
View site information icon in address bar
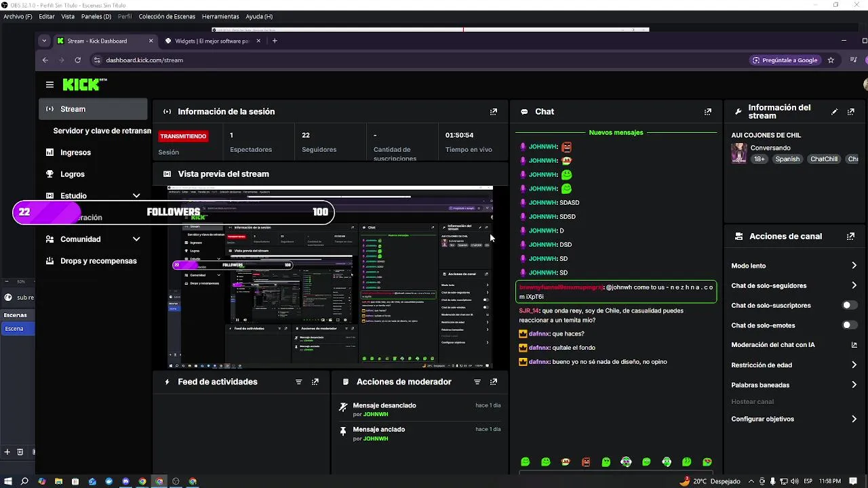(97, 60)
